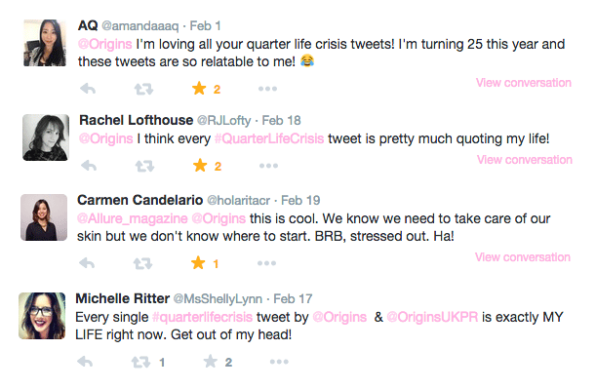View conversation for AQ's tweet
The image size is (596, 389).
coord(523,83)
